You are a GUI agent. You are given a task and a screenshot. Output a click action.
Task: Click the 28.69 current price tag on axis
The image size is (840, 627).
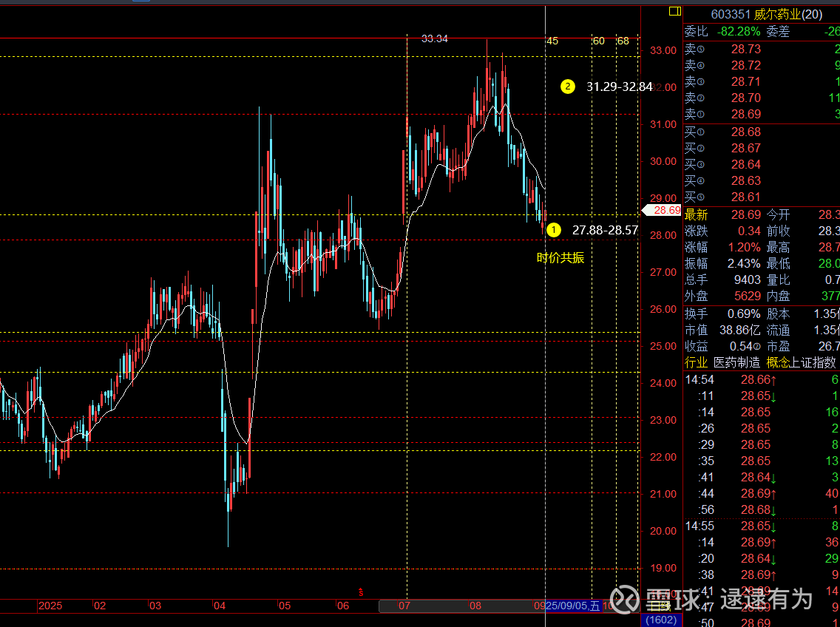pyautogui.click(x=663, y=210)
